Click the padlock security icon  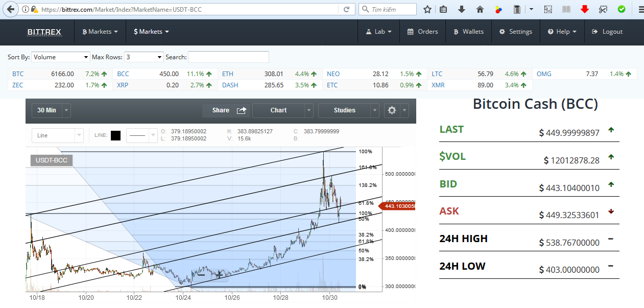(x=34, y=9)
